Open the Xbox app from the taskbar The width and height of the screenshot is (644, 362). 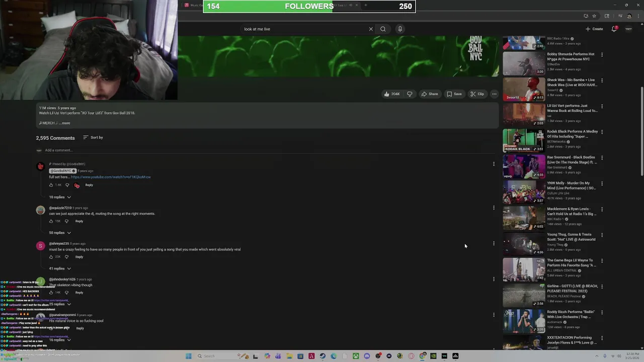(356, 356)
